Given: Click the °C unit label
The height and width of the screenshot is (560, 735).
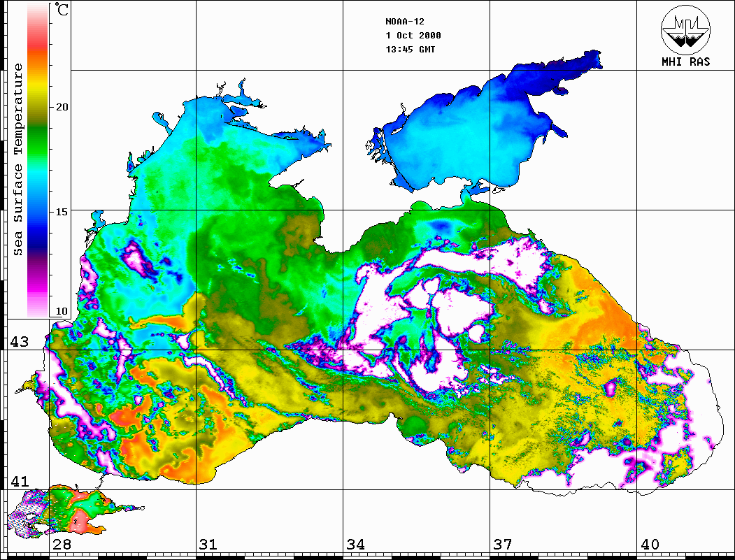Looking at the screenshot, I should pos(62,9).
